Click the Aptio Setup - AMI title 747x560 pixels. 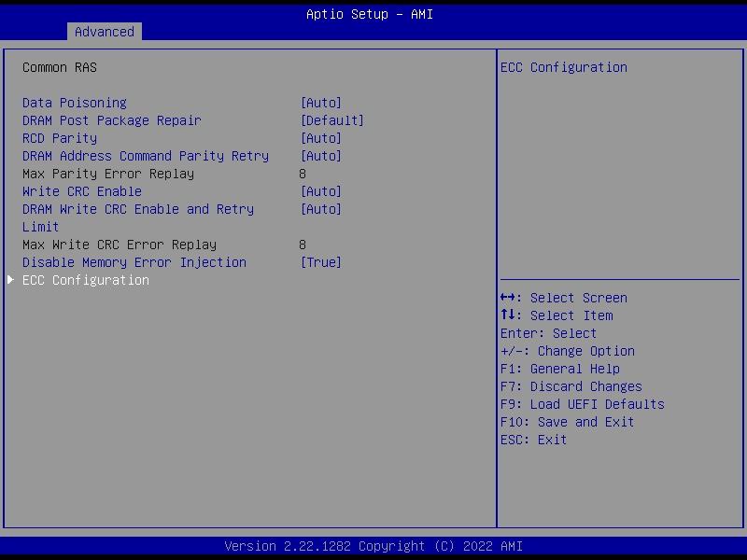tap(370, 14)
